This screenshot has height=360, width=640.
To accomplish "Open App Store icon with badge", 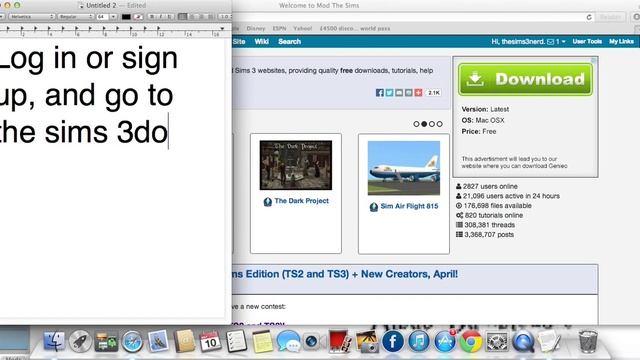I will click(x=445, y=341).
